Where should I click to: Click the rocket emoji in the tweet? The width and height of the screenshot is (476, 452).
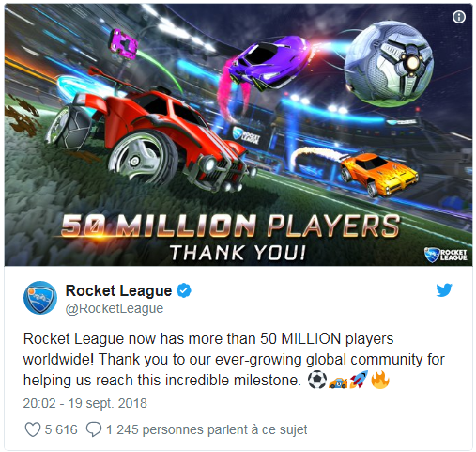pyautogui.click(x=359, y=380)
